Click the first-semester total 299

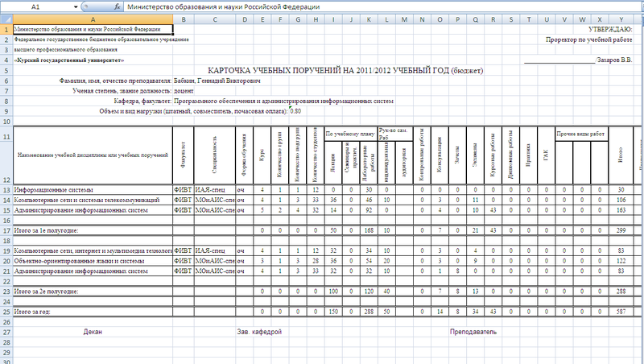621,230
